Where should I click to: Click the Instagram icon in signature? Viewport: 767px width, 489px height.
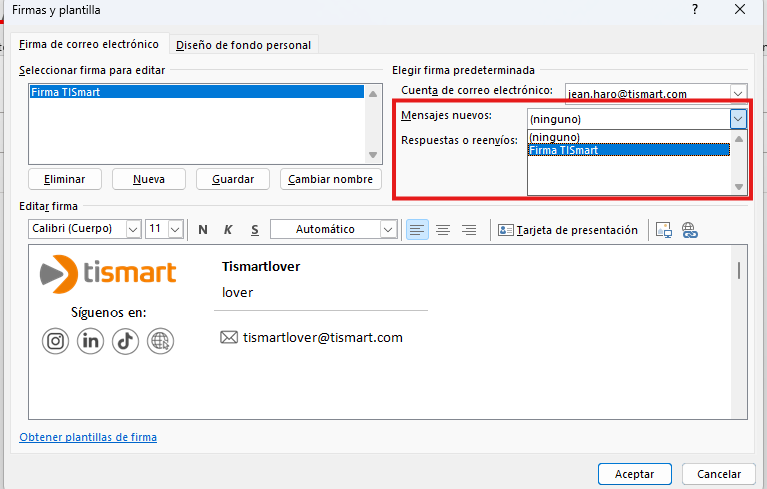click(55, 341)
